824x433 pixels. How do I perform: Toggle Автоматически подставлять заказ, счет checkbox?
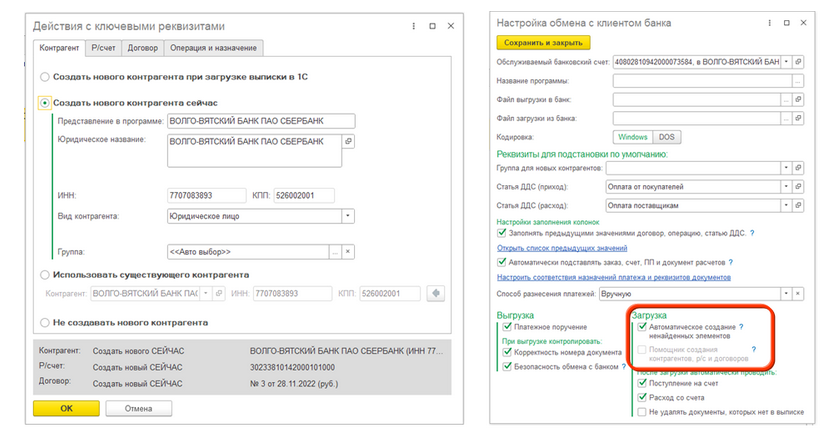[502, 262]
